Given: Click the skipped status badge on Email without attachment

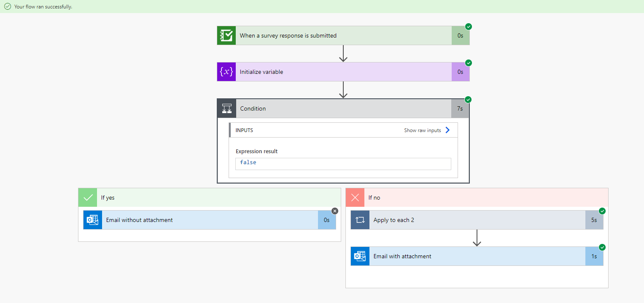Looking at the screenshot, I should pyautogui.click(x=335, y=211).
